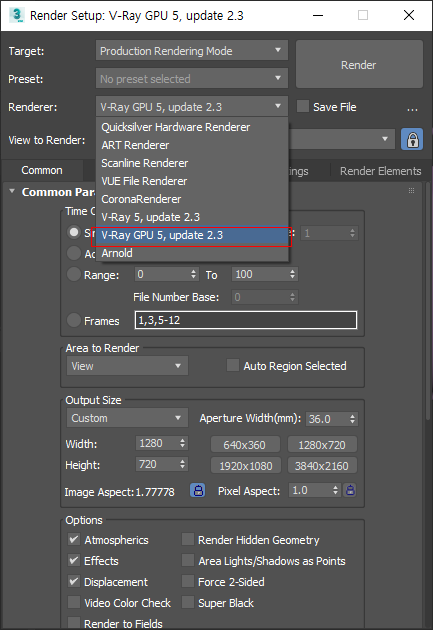Open the View to Render dropdown arrow
This screenshot has width=433, height=630.
[385, 139]
